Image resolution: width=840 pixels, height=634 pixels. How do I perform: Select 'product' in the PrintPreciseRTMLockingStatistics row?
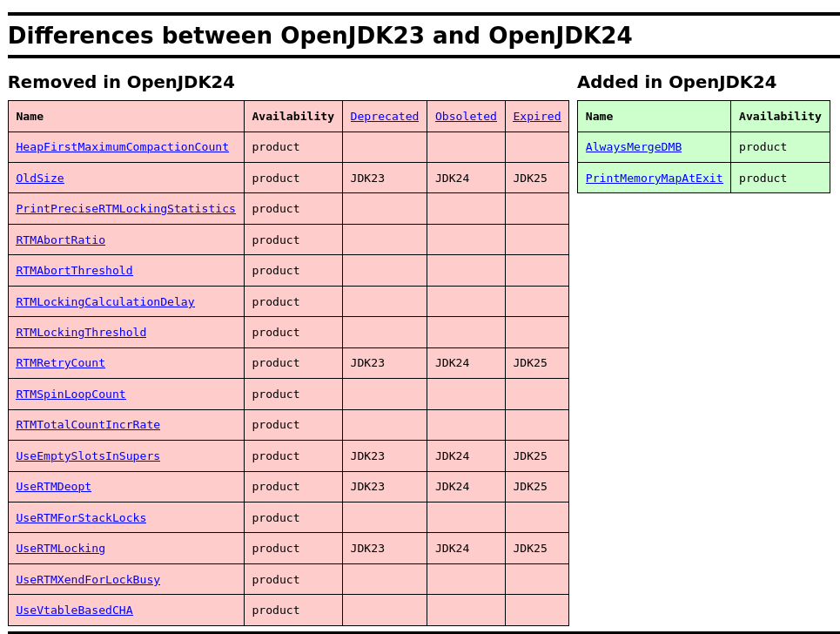[x=276, y=208]
